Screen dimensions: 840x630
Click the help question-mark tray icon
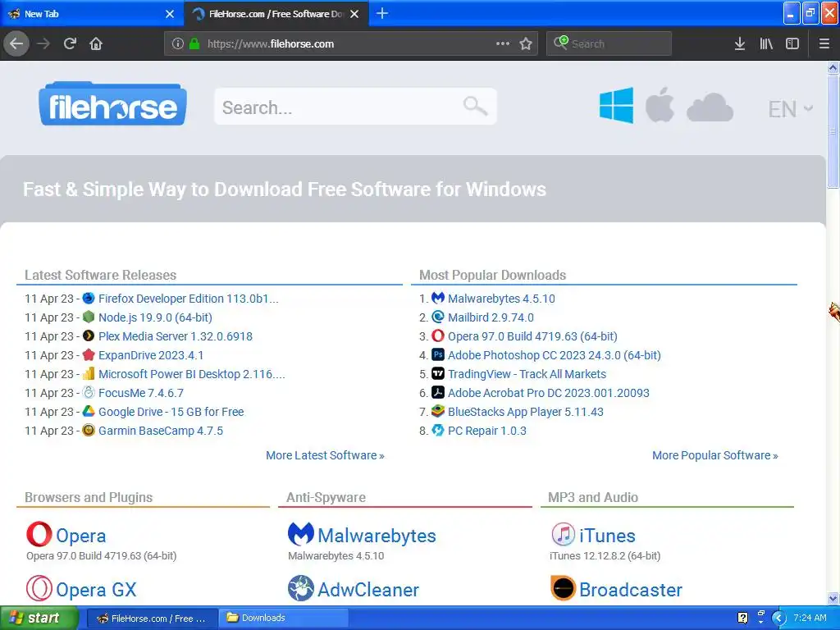(x=742, y=619)
